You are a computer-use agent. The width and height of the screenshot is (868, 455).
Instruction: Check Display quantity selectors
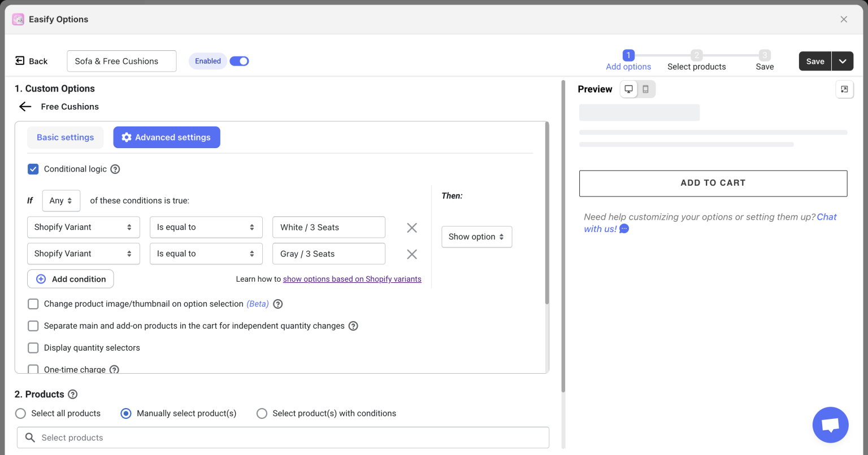[33, 348]
